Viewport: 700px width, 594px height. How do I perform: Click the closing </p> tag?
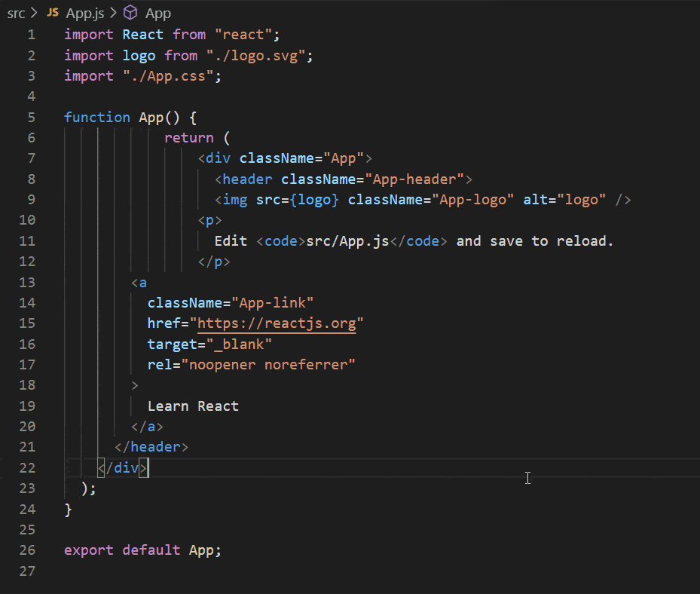214,262
